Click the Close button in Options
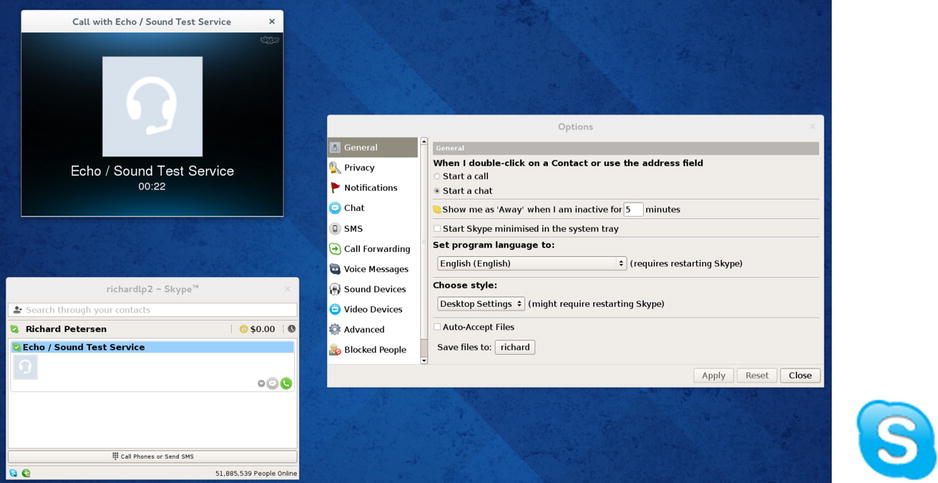The height and width of the screenshot is (483, 938). [x=800, y=376]
